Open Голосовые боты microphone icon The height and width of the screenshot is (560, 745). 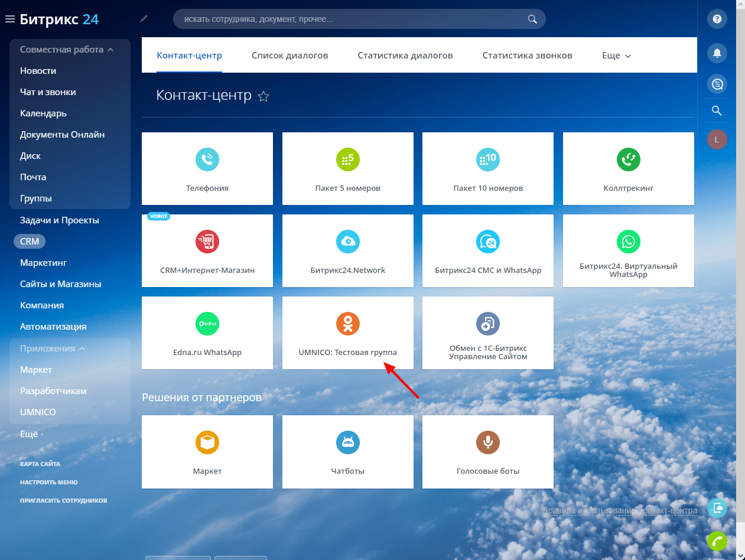[488, 442]
